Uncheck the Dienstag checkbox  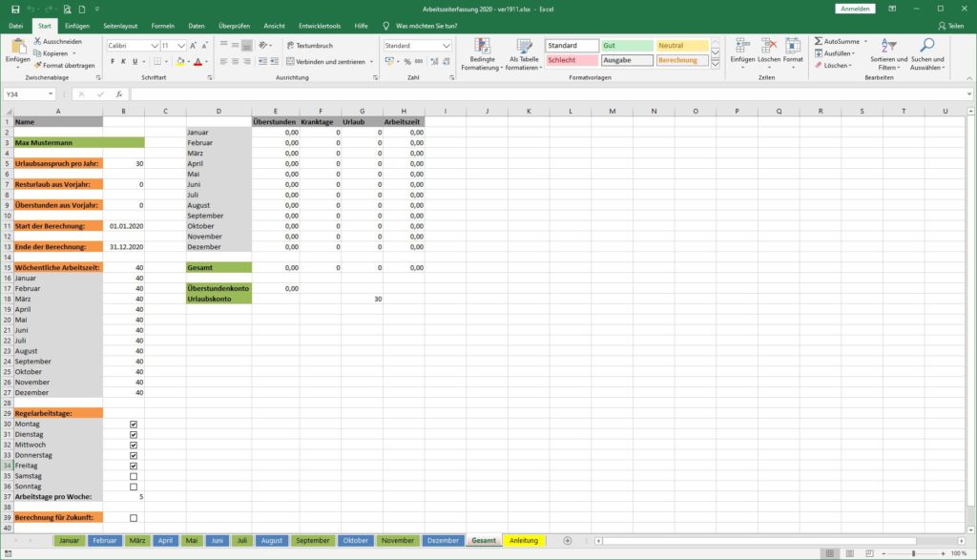point(134,435)
